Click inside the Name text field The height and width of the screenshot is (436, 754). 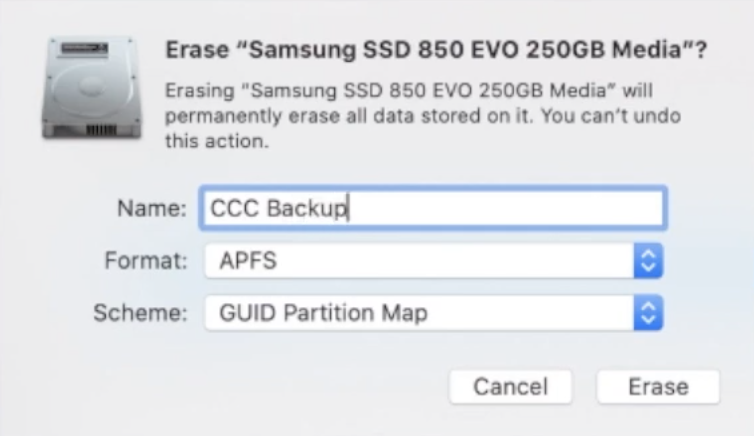500,208
